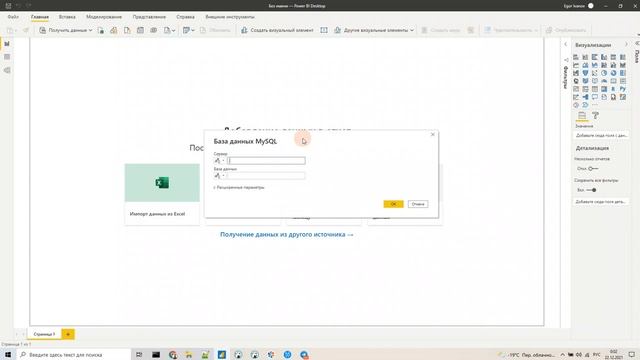The height and width of the screenshot is (360, 640).
Task: Open Task View on the taskbar
Action: pos(139,355)
